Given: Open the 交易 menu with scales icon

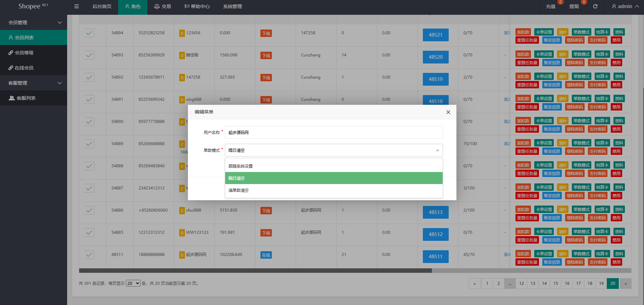Looking at the screenshot, I should pos(162,7).
